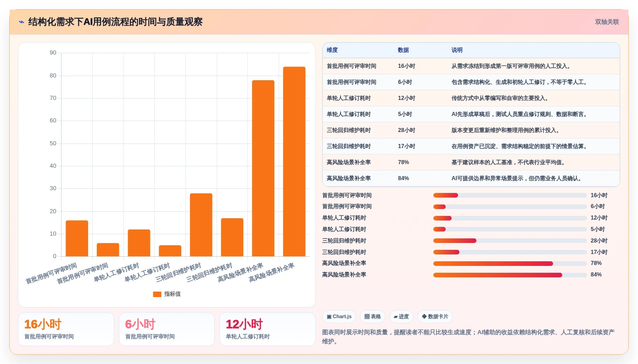The height and width of the screenshot is (364, 638).
Task: Click the y-axis tick label 50
Action: [53, 143]
